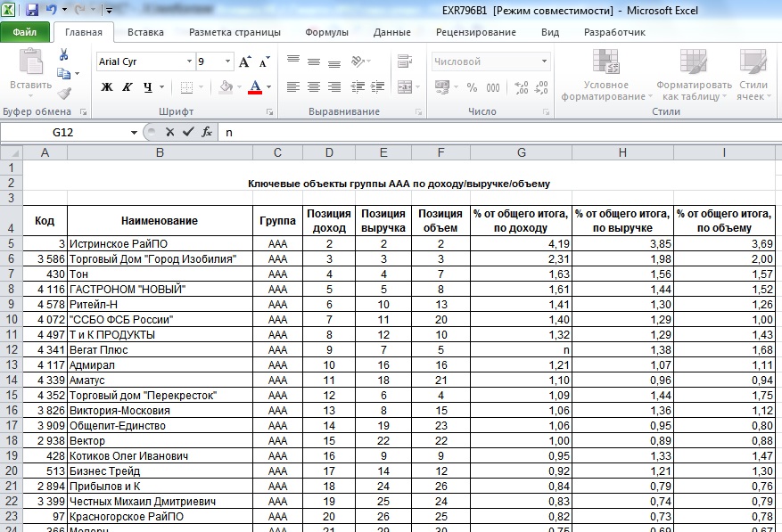782x532 pixels.
Task: Open the font size 9 dropdown
Action: tap(228, 61)
